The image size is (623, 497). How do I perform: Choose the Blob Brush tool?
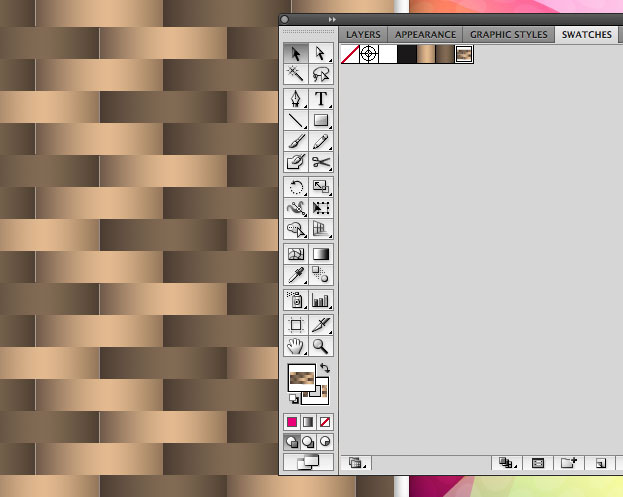296,162
